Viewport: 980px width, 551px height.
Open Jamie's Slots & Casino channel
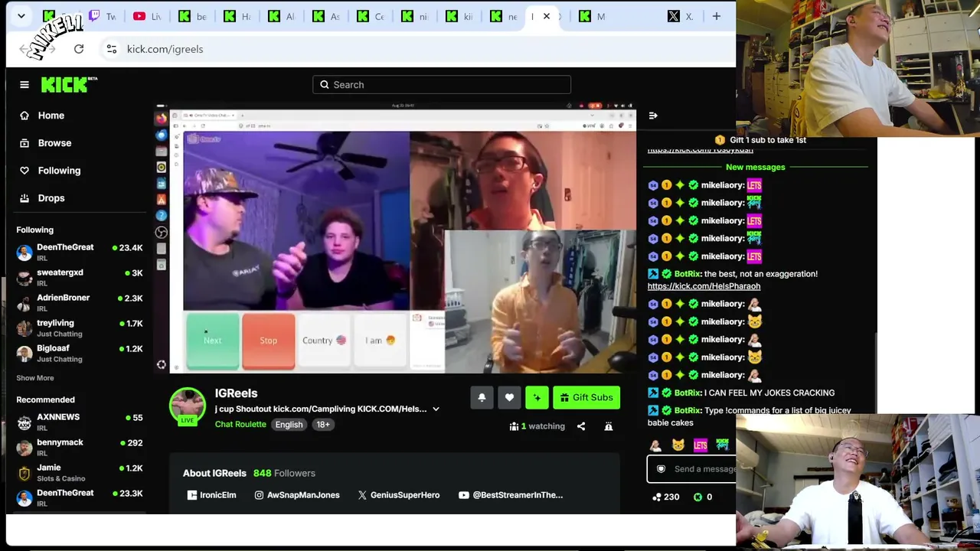[80, 472]
